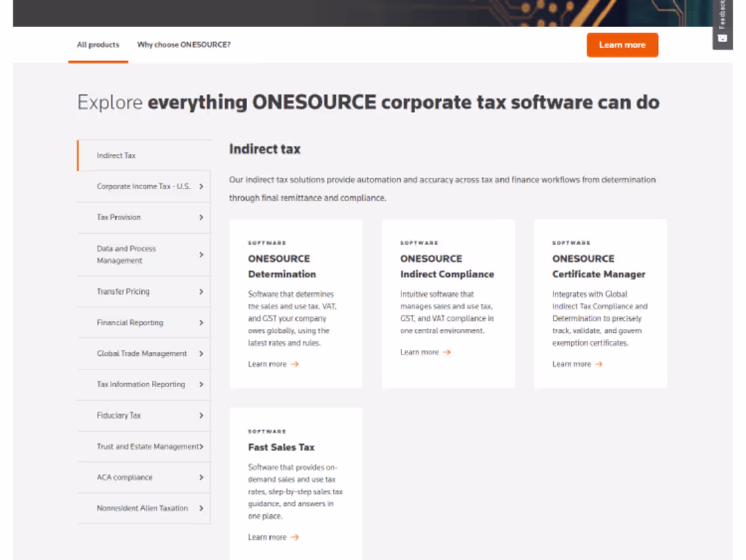Click the orange Learn more button
This screenshot has height=560, width=746.
(622, 45)
